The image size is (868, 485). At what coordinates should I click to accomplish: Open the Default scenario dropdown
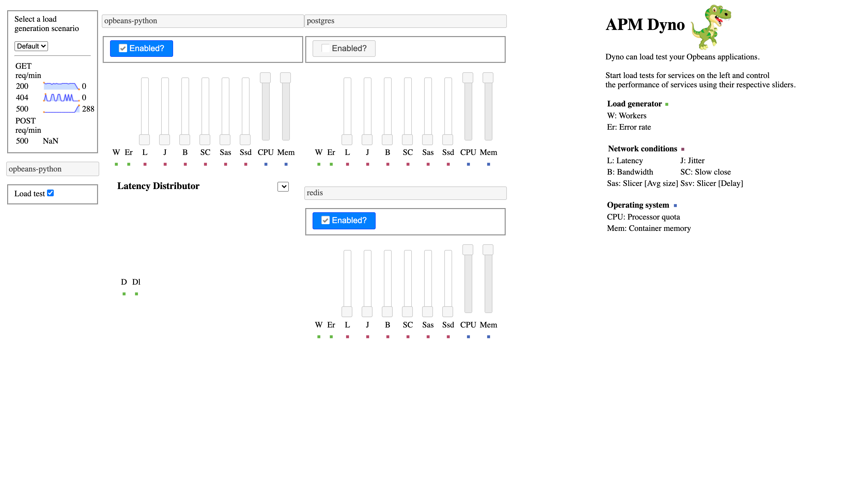pos(31,46)
